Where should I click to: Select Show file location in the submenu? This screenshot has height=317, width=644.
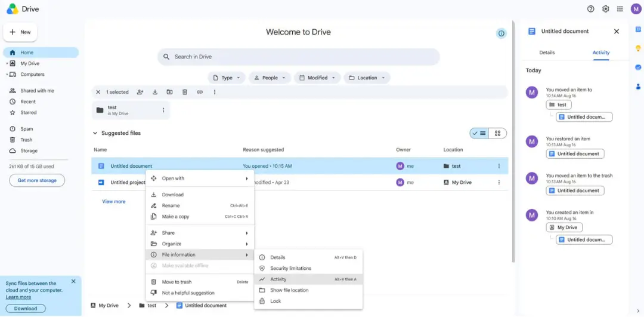[308, 290]
